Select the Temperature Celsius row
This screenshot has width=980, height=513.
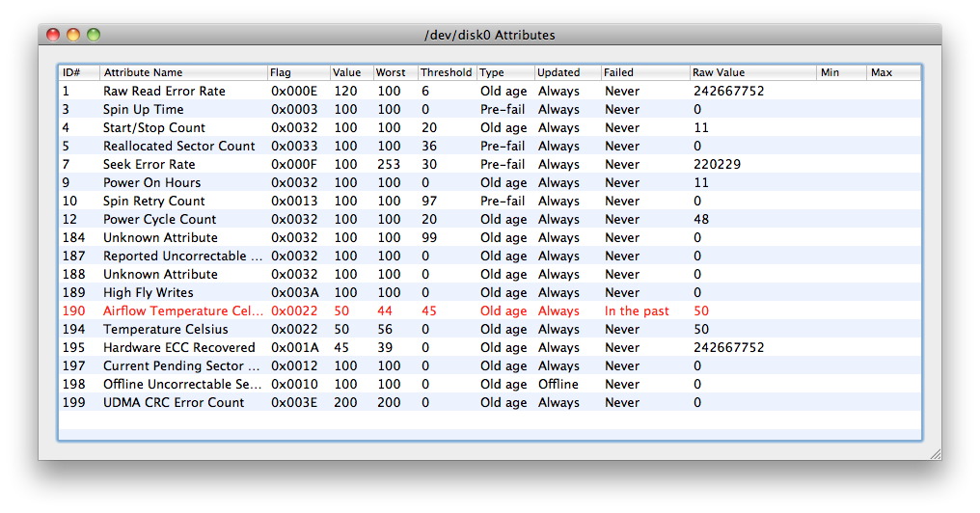(490, 329)
